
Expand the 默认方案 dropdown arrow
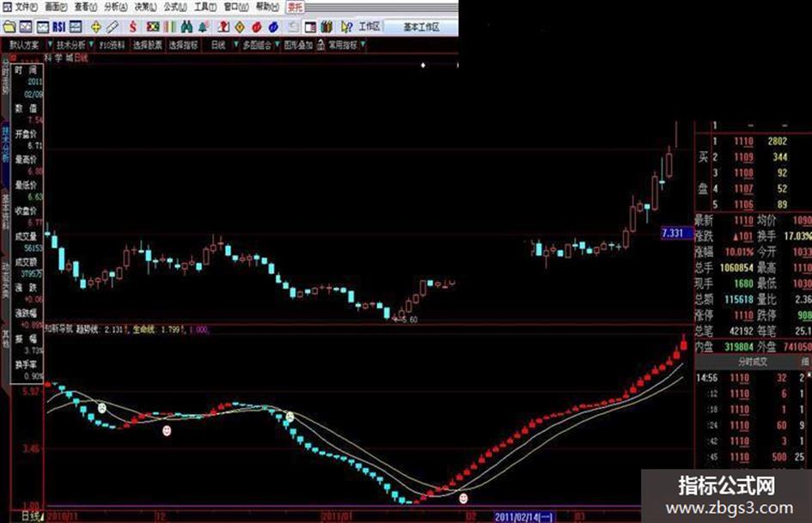click(x=50, y=45)
